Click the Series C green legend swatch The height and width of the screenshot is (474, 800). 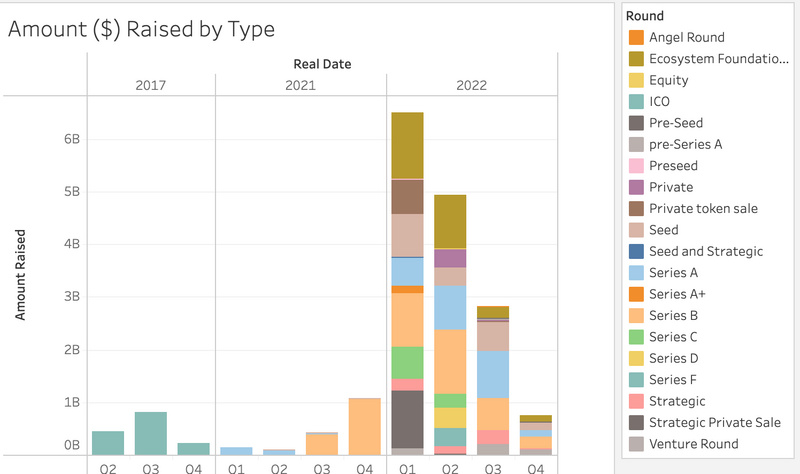pos(636,337)
